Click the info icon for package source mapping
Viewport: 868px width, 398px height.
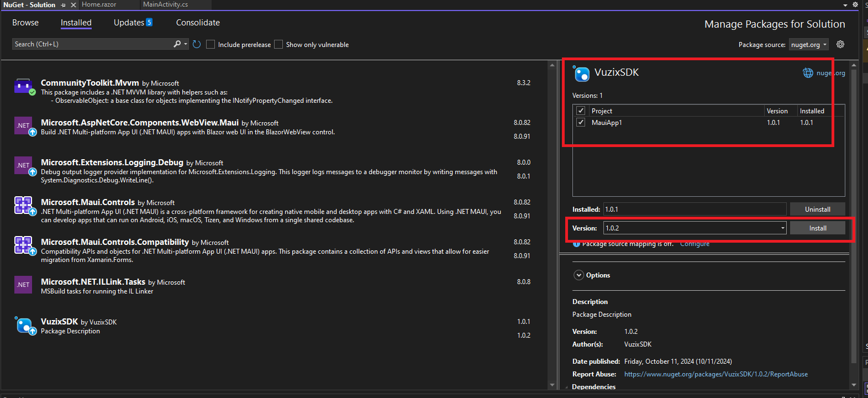576,244
